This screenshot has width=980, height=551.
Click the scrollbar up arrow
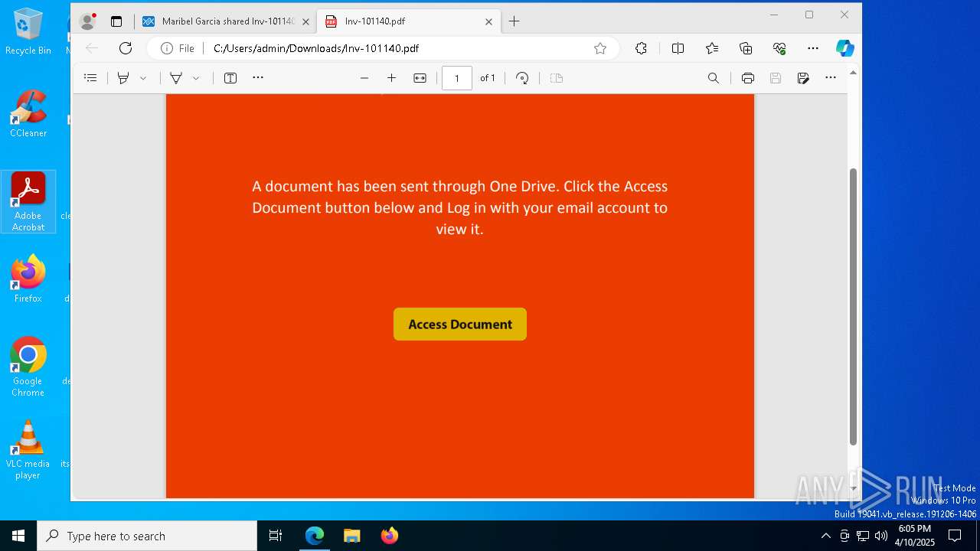853,73
